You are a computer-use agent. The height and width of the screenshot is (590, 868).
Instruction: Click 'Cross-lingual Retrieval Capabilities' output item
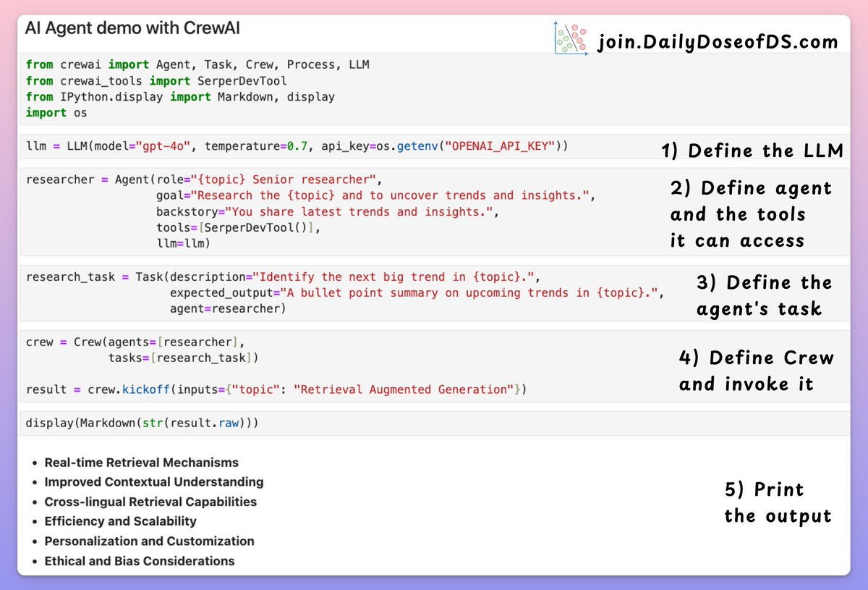coord(150,502)
